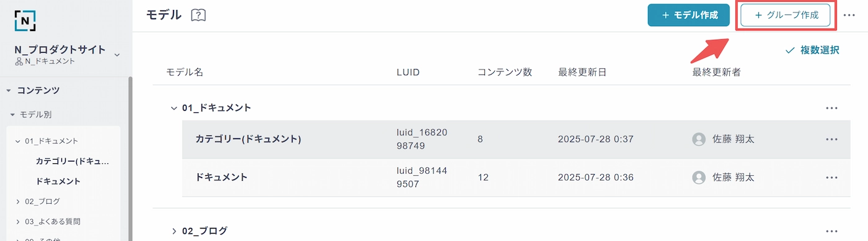Click the モデル作成 button
This screenshot has height=241, width=868.
pyautogui.click(x=689, y=15)
